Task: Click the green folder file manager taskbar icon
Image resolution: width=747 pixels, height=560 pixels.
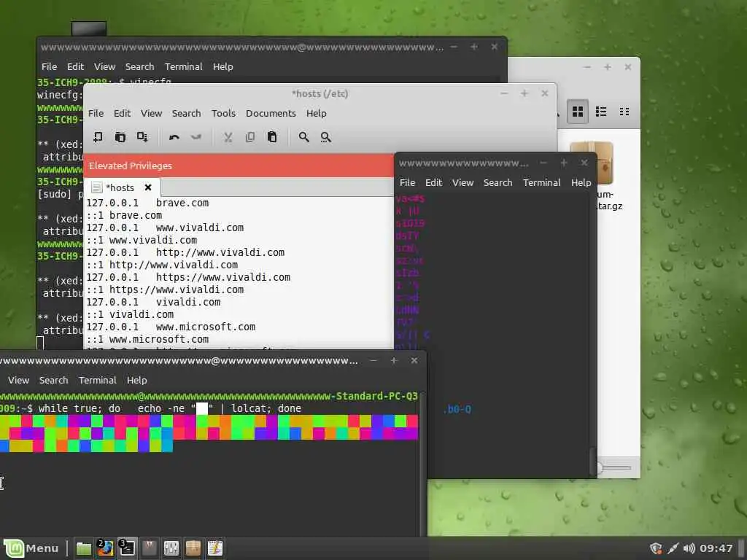Action: [x=84, y=548]
